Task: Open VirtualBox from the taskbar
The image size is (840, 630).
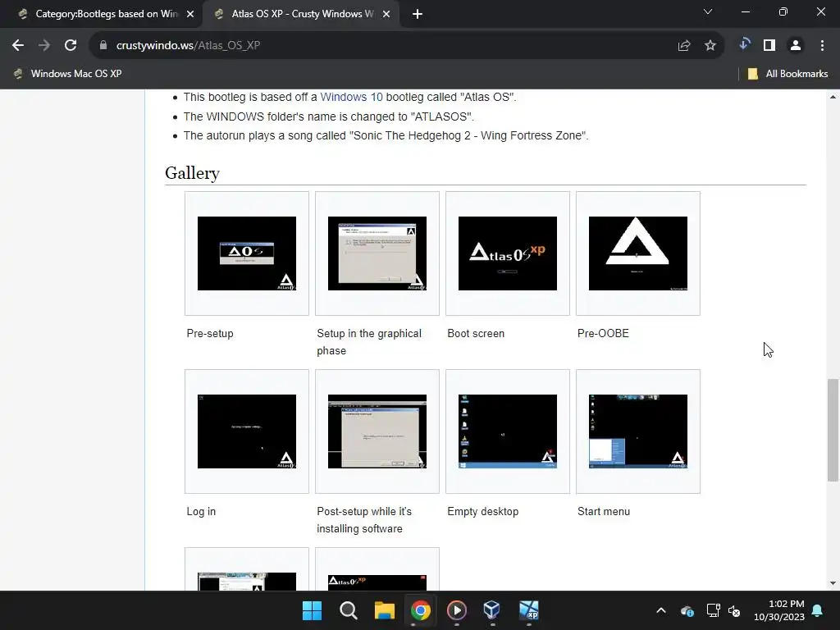Action: 492,610
